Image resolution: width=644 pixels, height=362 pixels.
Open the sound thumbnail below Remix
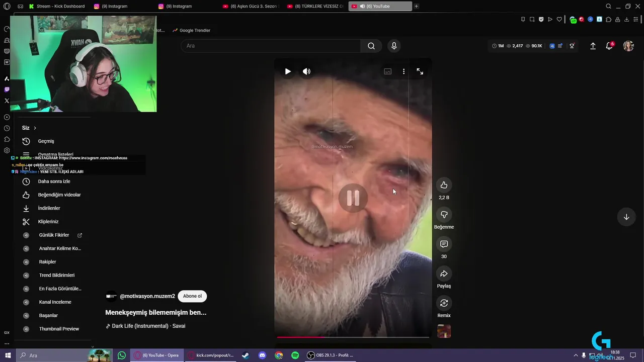444,331
